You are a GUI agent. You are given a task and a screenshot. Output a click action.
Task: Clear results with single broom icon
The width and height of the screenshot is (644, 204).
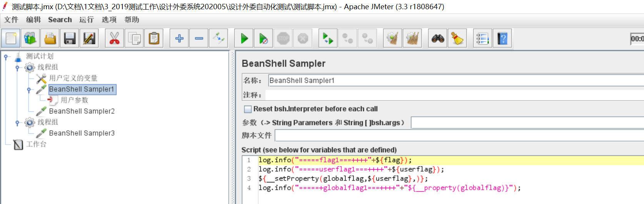[x=393, y=38]
